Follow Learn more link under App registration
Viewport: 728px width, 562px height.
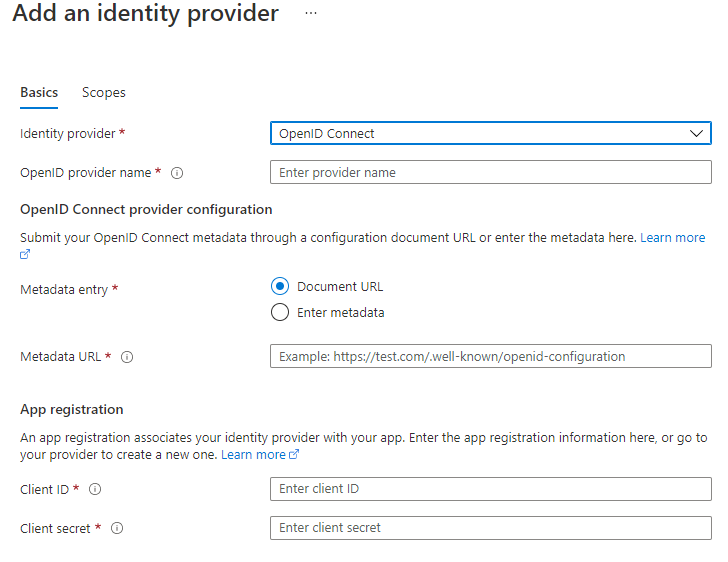pyautogui.click(x=253, y=455)
